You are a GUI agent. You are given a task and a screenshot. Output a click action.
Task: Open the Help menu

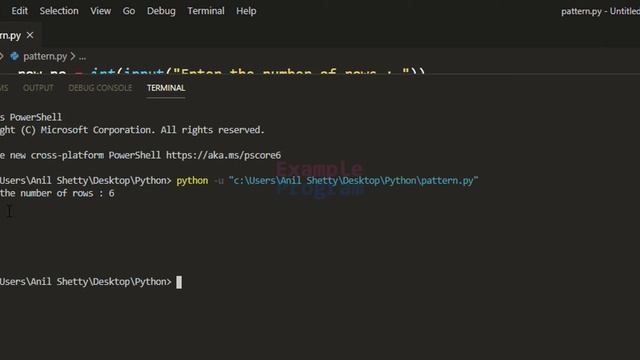tap(246, 11)
